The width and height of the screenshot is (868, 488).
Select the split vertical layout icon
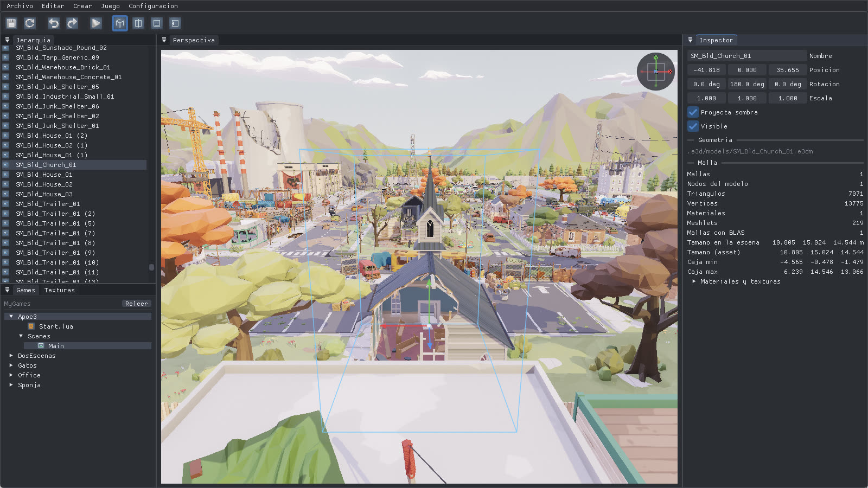138,23
